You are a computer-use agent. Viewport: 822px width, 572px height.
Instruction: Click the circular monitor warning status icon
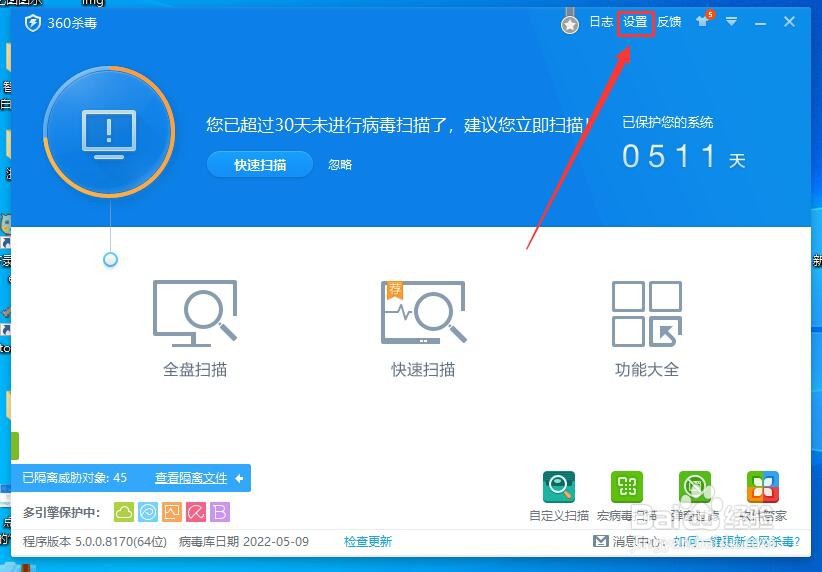point(109,132)
